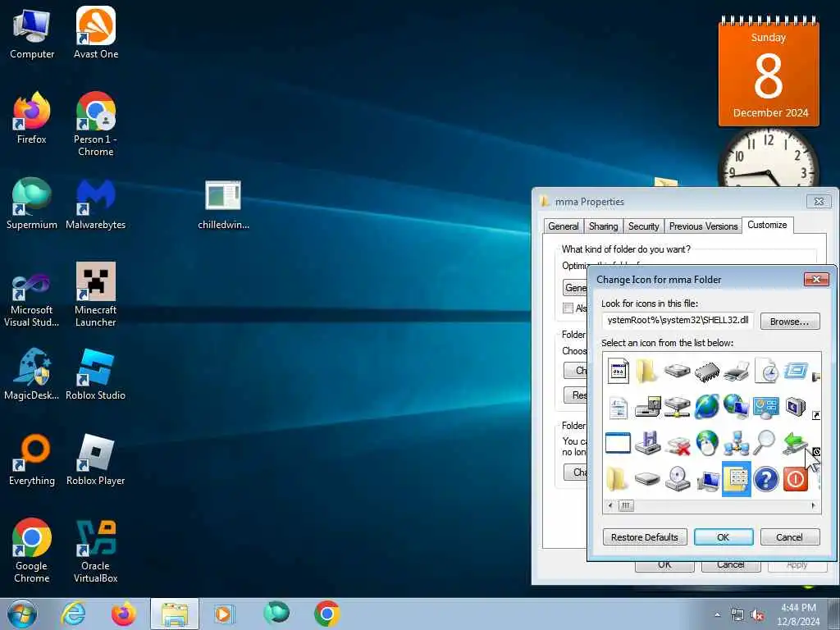Pick the document with clock icon

(766, 370)
